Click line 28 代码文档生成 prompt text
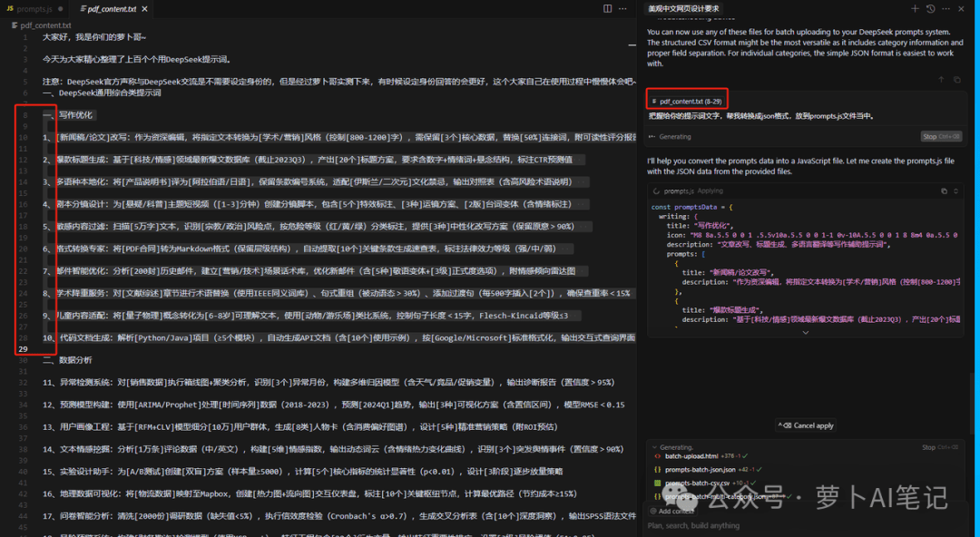 (338, 338)
